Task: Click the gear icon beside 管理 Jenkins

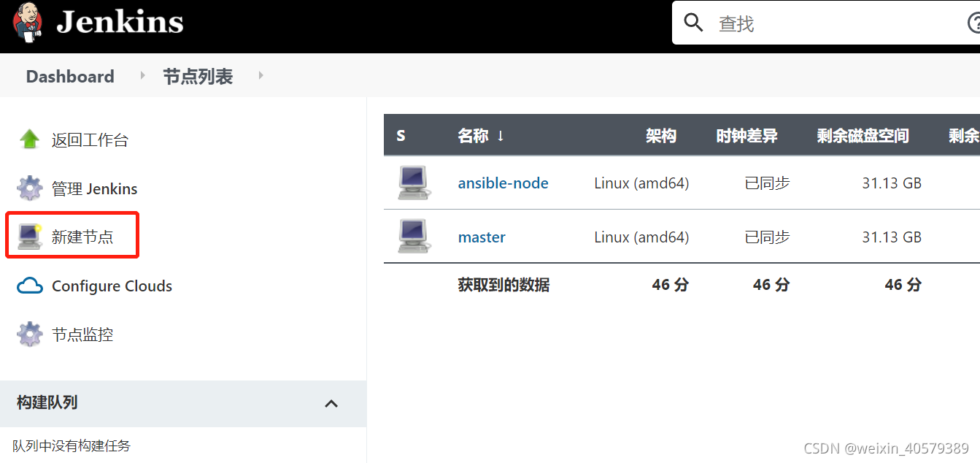Action: point(30,188)
